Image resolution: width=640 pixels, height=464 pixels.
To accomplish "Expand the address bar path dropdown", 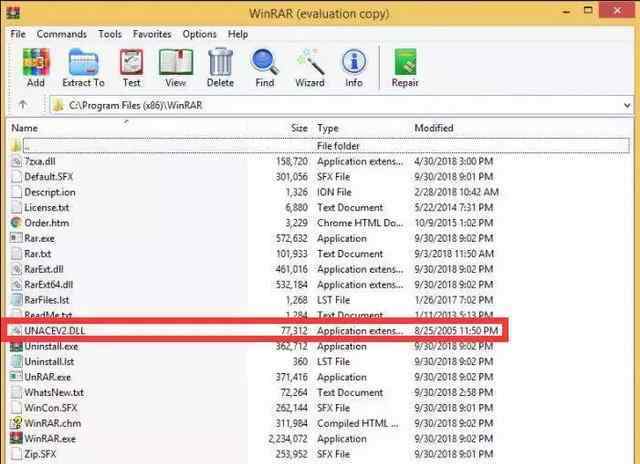I will 627,105.
